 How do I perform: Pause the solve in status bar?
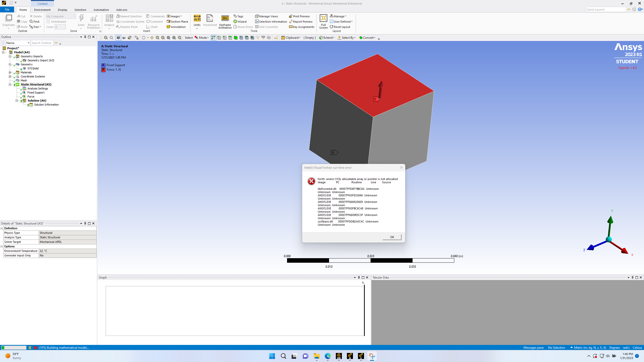30,348
